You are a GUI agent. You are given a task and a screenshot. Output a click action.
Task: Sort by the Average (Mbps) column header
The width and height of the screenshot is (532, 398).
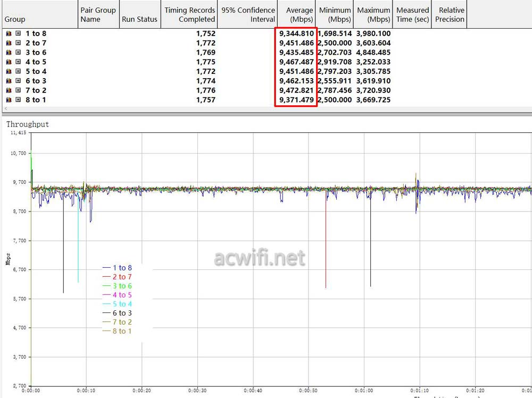[298, 14]
